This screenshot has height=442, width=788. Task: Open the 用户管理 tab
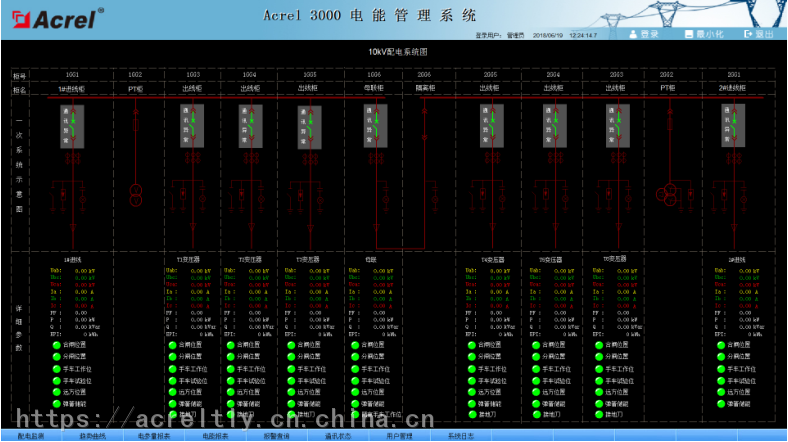pos(399,436)
